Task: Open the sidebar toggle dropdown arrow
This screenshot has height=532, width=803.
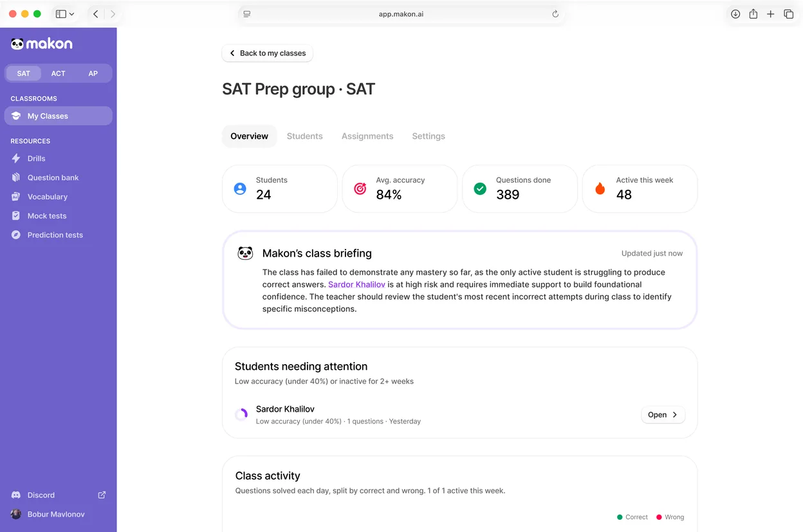Action: (x=71, y=14)
